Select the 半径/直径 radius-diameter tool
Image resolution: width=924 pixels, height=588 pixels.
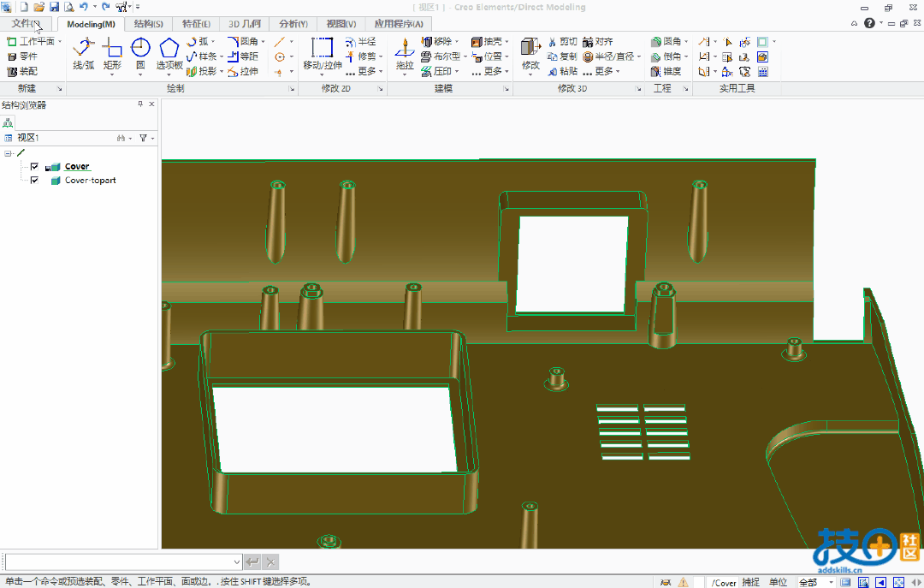[609, 56]
